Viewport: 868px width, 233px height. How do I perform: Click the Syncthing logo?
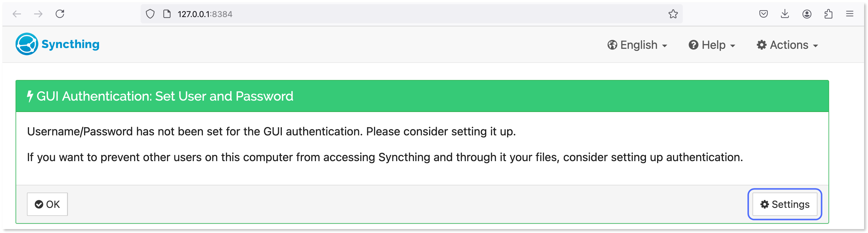click(x=27, y=43)
